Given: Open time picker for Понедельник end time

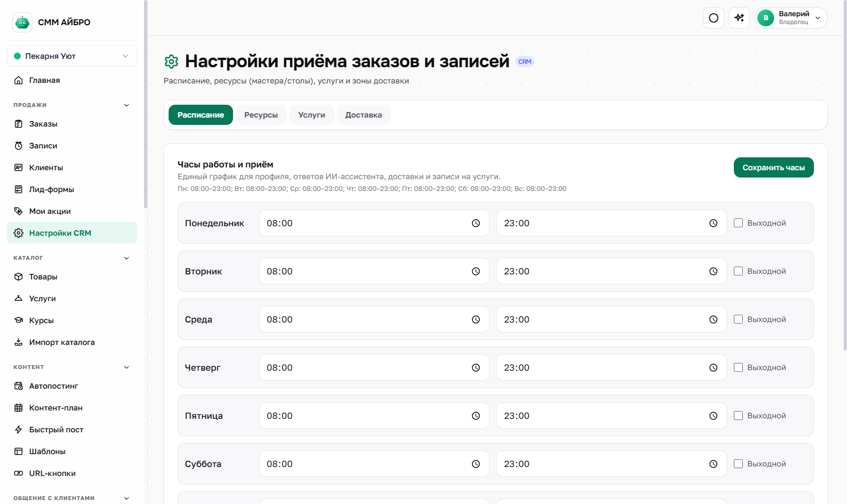Looking at the screenshot, I should 713,223.
